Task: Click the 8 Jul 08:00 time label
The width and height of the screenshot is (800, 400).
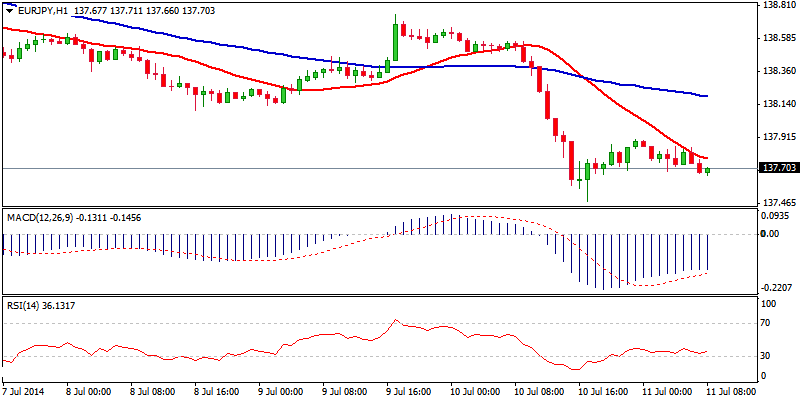Action: click(x=153, y=392)
